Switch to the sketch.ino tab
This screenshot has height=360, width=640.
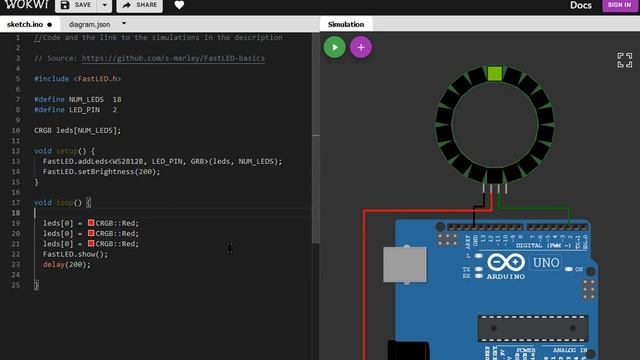(x=29, y=24)
